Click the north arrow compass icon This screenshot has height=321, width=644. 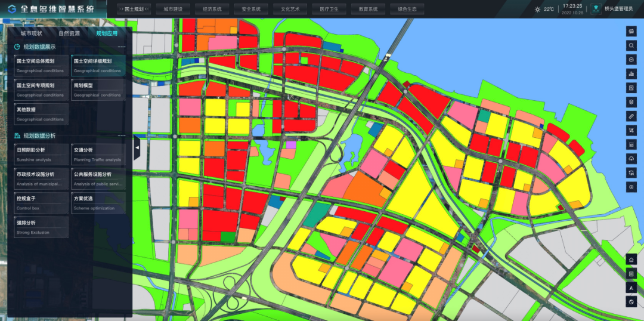pos(631,288)
